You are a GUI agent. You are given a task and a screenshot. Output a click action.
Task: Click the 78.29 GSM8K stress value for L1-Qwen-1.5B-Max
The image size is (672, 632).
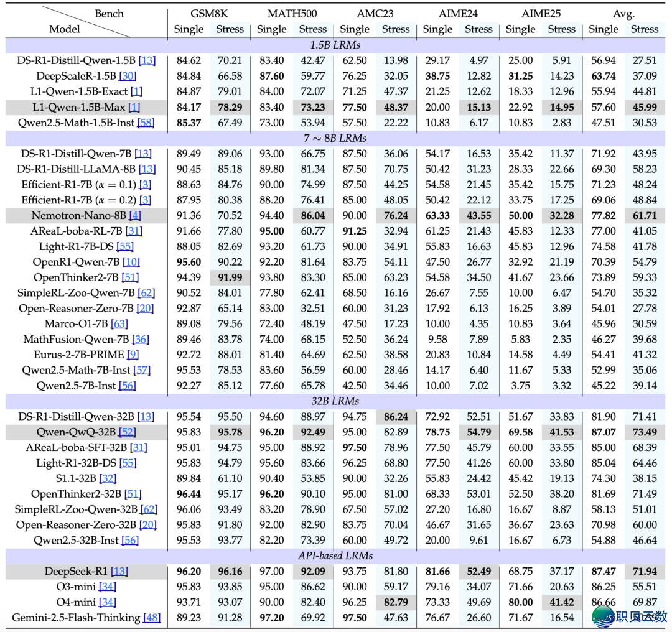[x=230, y=107]
